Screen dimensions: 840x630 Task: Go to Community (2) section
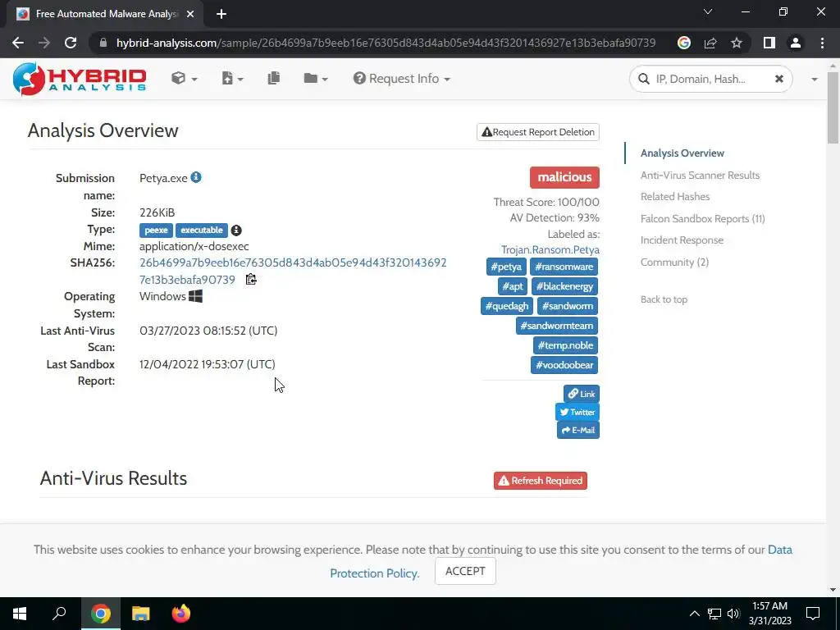pyautogui.click(x=674, y=262)
